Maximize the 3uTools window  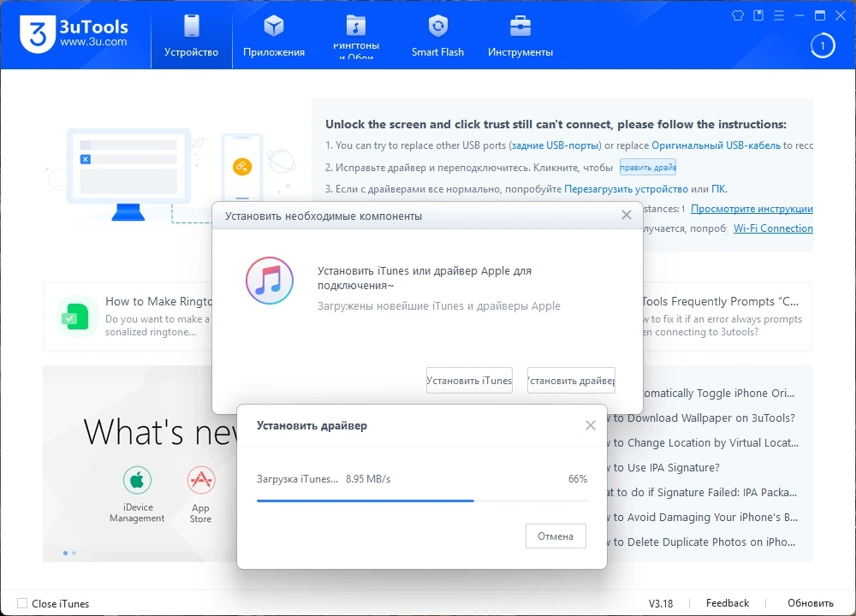820,15
